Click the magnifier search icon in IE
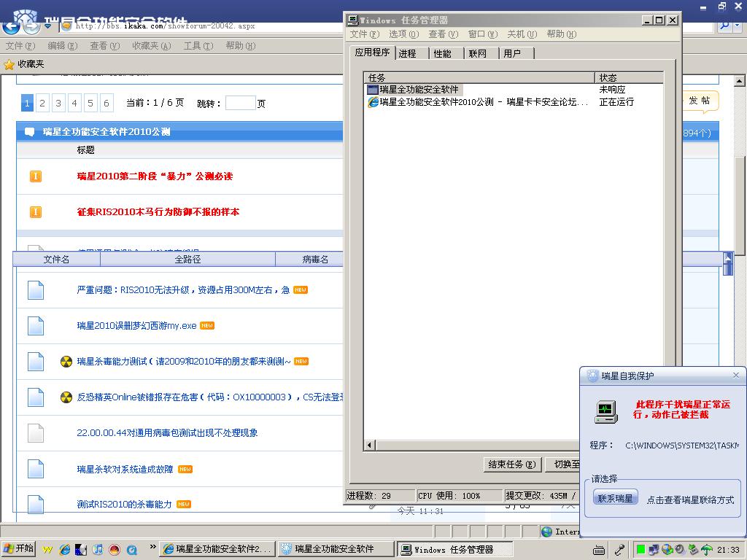The image size is (747, 560). [724, 26]
